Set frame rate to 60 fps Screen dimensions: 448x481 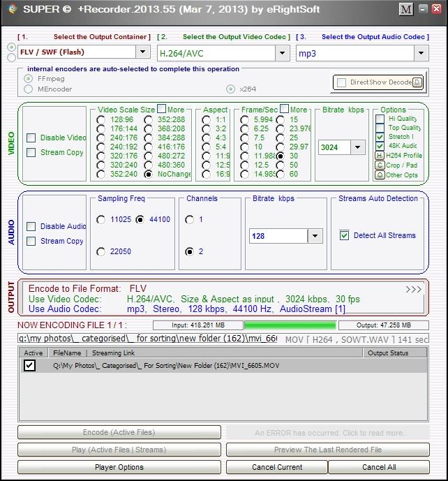tap(280, 175)
